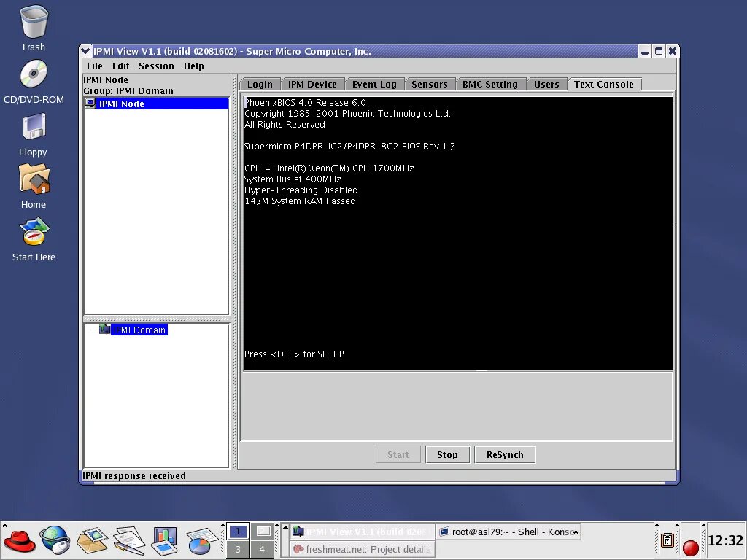Switch to workspace 4
Image resolution: width=747 pixels, height=560 pixels.
(x=262, y=549)
